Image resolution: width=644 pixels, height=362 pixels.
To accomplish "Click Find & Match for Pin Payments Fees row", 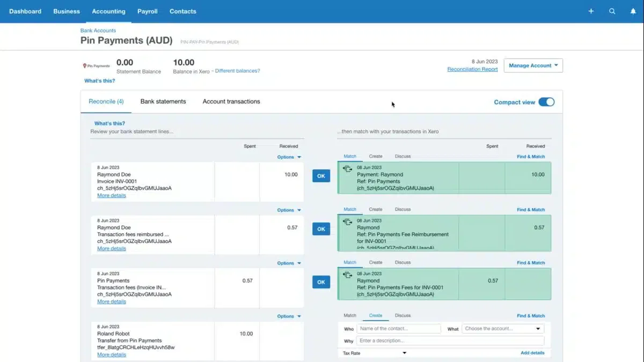I will [x=531, y=263].
